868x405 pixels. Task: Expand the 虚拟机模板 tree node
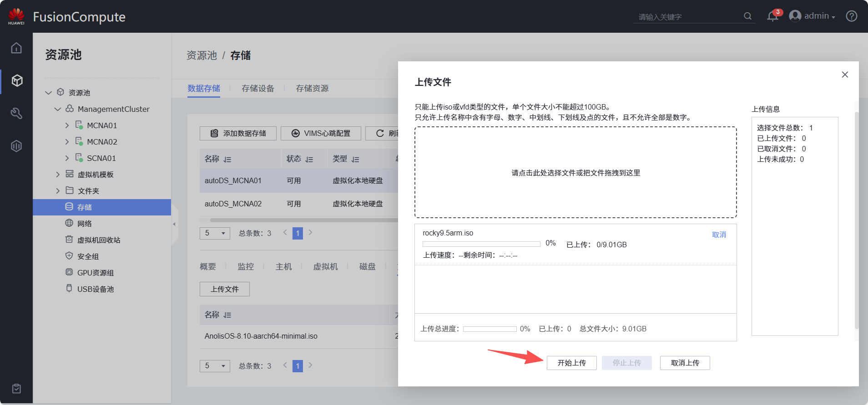58,175
